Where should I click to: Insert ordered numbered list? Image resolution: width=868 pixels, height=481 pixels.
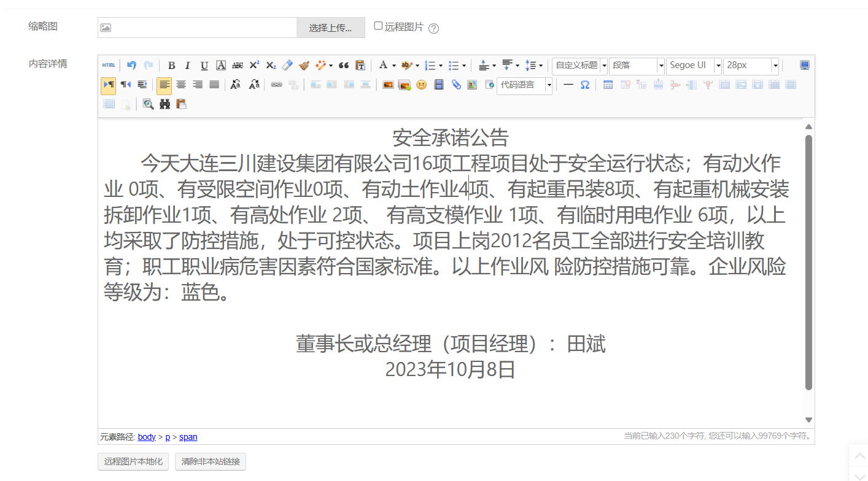point(430,65)
